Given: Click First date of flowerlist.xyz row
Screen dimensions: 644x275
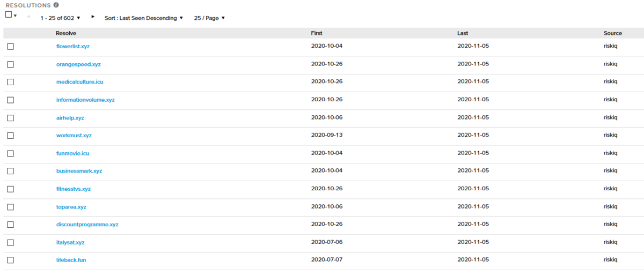Looking at the screenshot, I should (327, 46).
